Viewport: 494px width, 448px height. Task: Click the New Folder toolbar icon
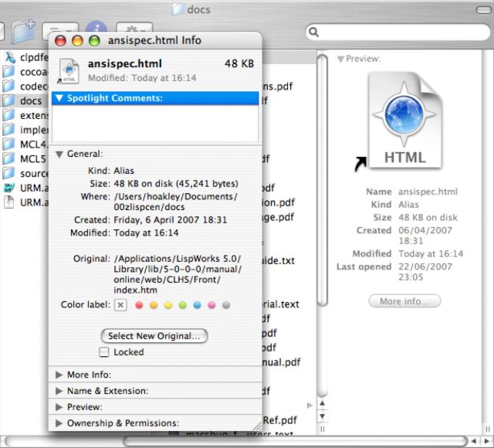pos(24,32)
